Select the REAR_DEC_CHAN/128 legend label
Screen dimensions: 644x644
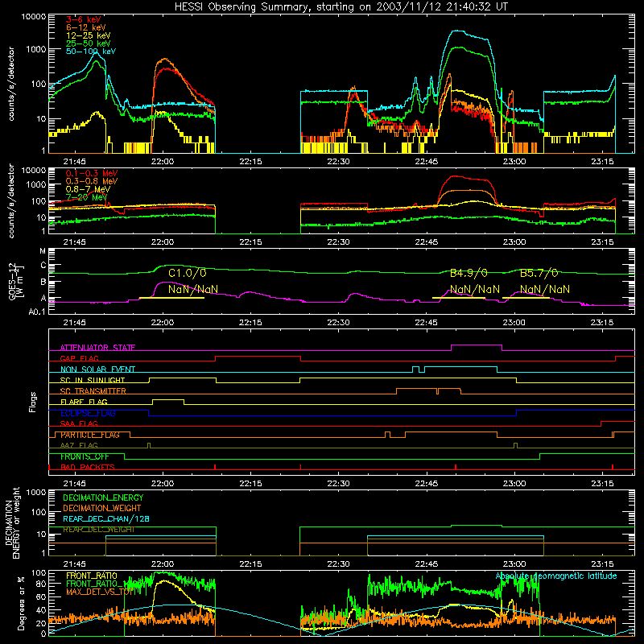106,519
